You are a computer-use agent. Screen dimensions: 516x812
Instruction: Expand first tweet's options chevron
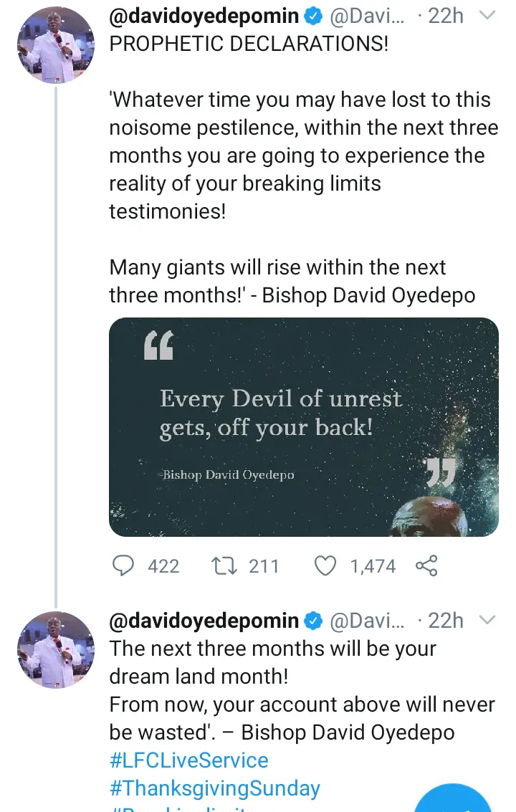(487, 14)
